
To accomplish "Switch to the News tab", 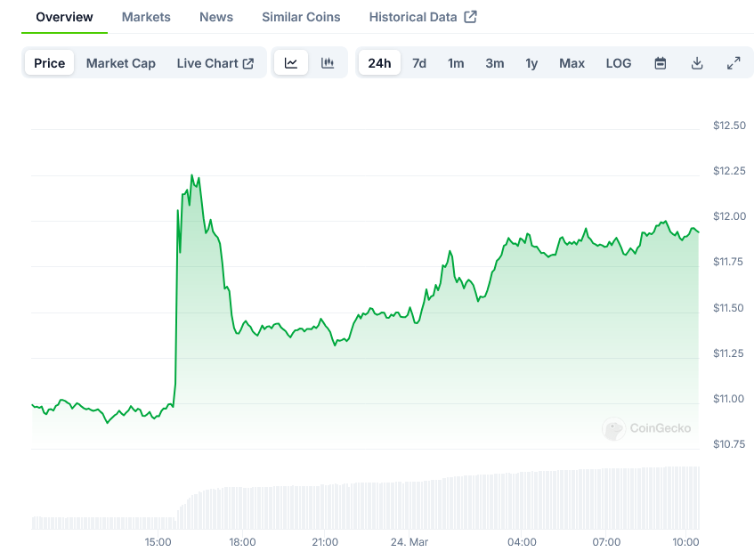I will [216, 17].
